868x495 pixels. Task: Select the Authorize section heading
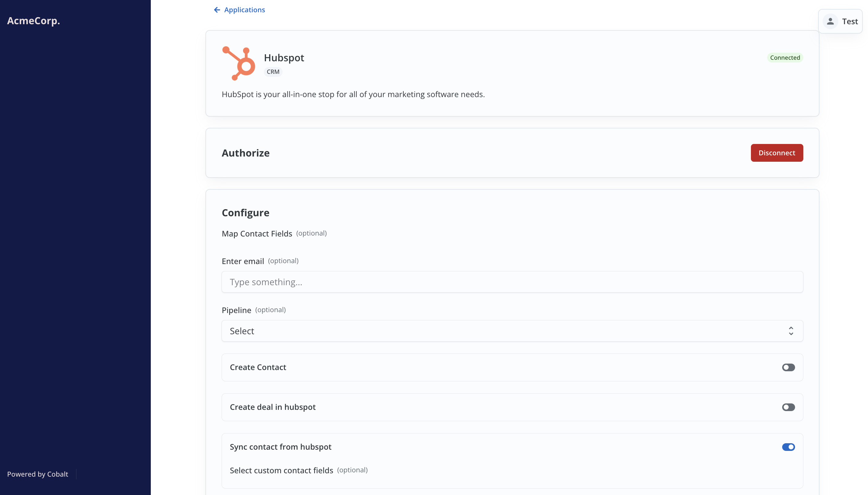click(x=246, y=153)
